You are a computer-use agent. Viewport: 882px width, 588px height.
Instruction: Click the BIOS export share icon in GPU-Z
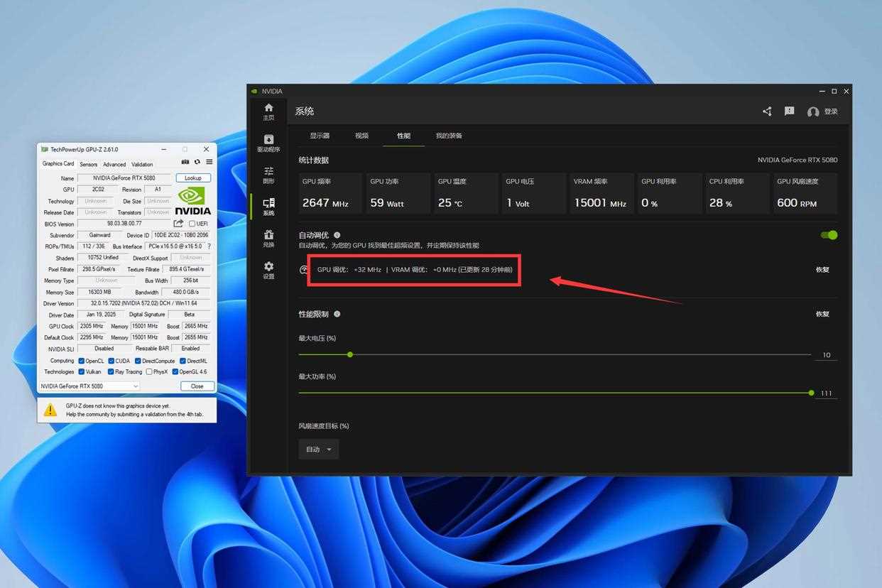click(x=178, y=224)
